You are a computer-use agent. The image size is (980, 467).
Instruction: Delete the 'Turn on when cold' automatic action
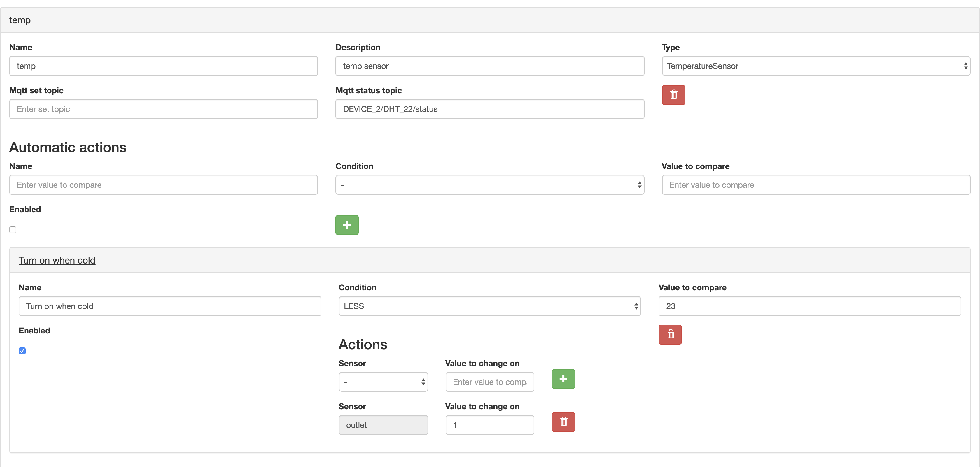670,334
